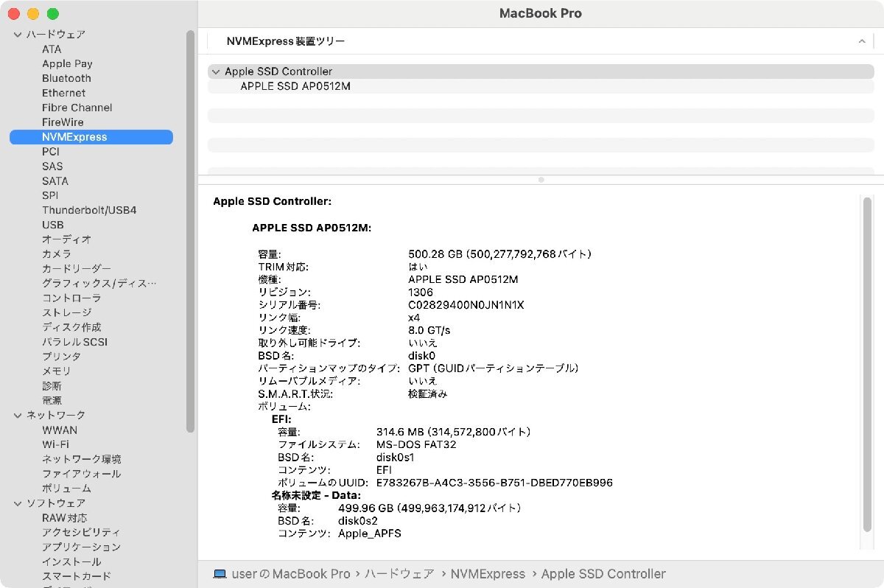Select 診断 in the sidebar

[52, 385]
